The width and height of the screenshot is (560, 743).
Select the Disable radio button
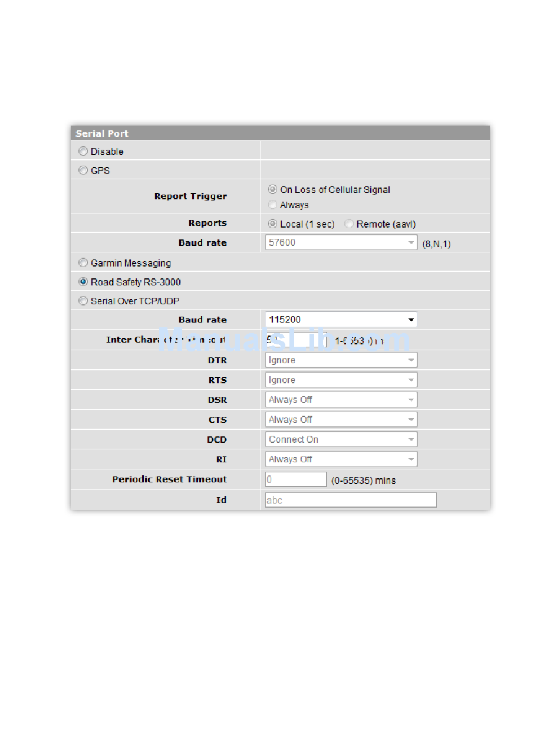pos(83,152)
